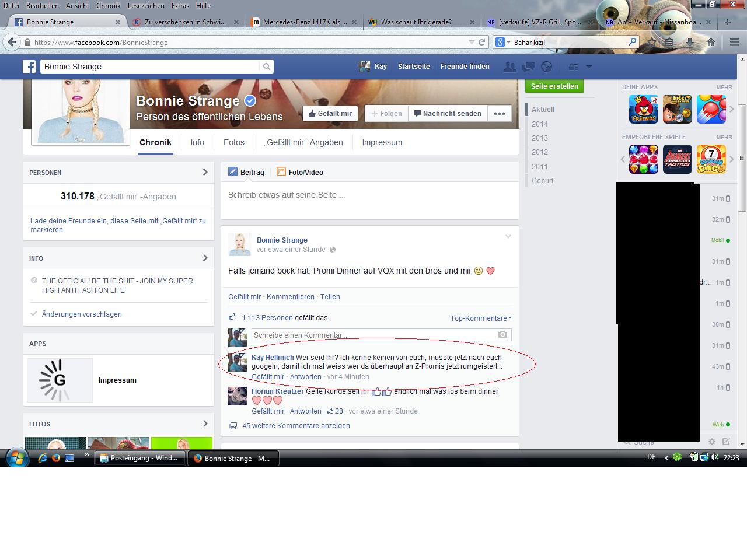Click the privacy shortcuts lock icon
The image size is (747, 560).
pos(574,66)
